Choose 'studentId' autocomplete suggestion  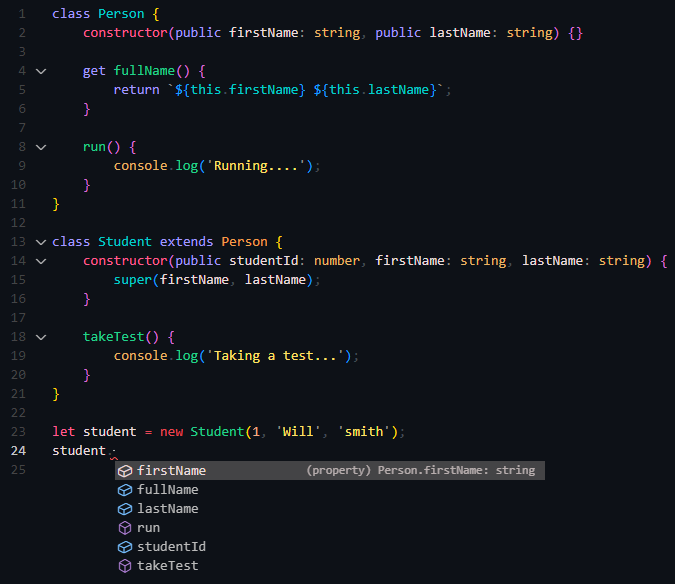click(x=330, y=546)
